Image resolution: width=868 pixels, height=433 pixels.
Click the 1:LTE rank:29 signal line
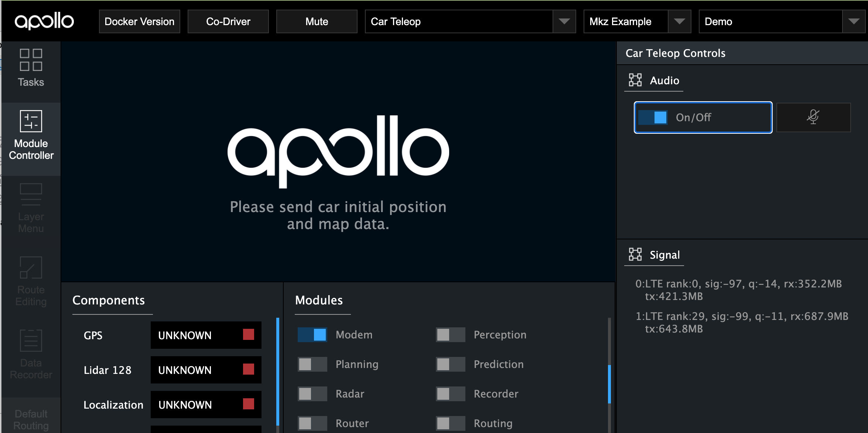[x=742, y=323]
